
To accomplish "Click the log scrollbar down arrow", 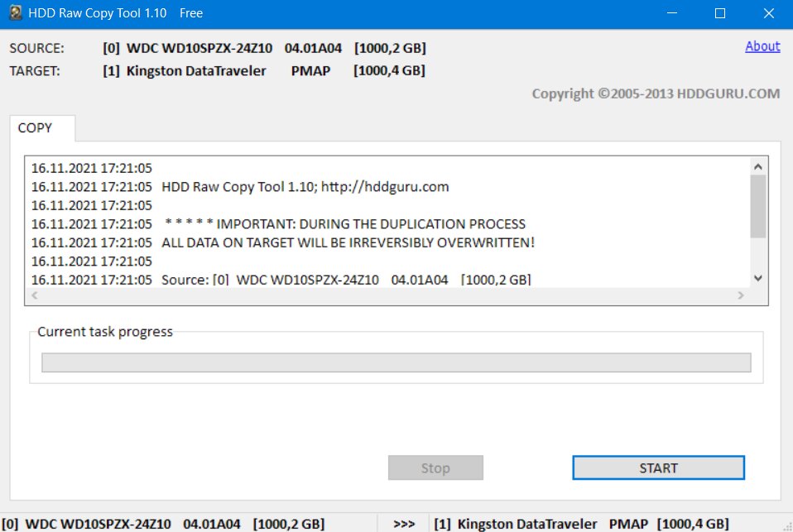I will coord(757,278).
